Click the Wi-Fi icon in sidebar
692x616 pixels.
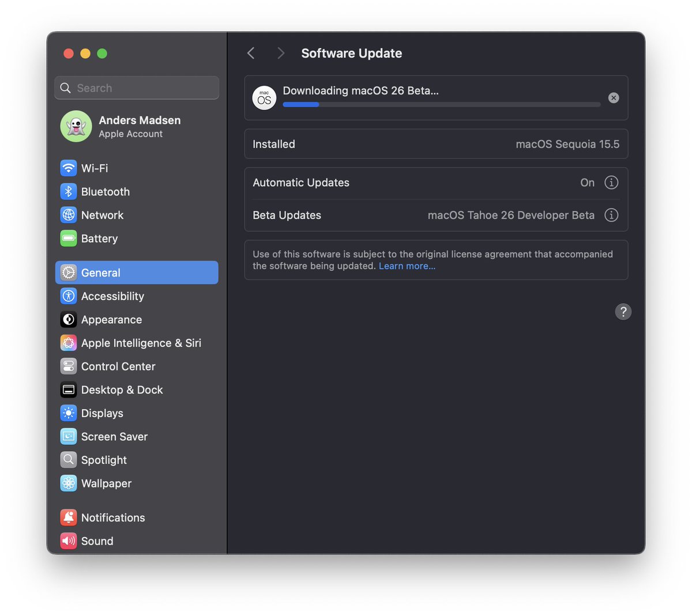69,168
